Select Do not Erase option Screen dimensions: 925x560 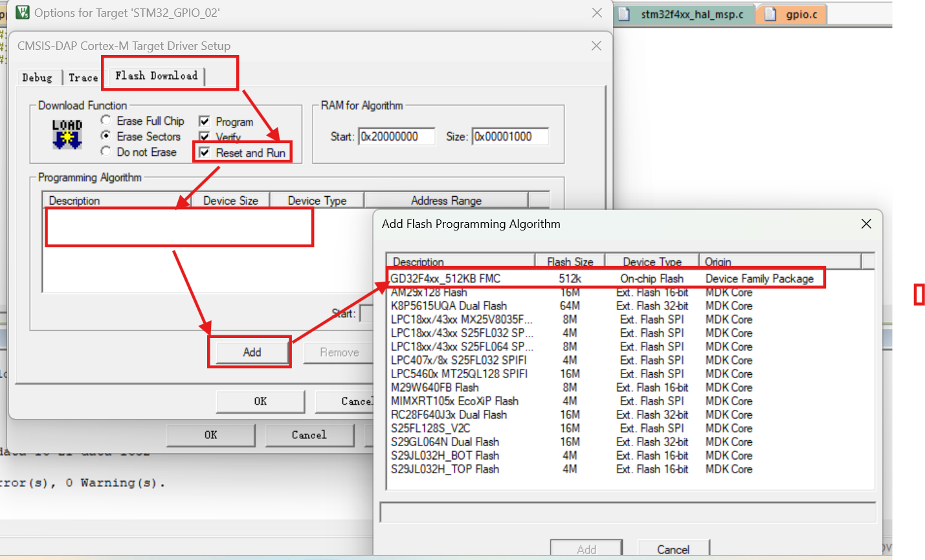tap(106, 151)
